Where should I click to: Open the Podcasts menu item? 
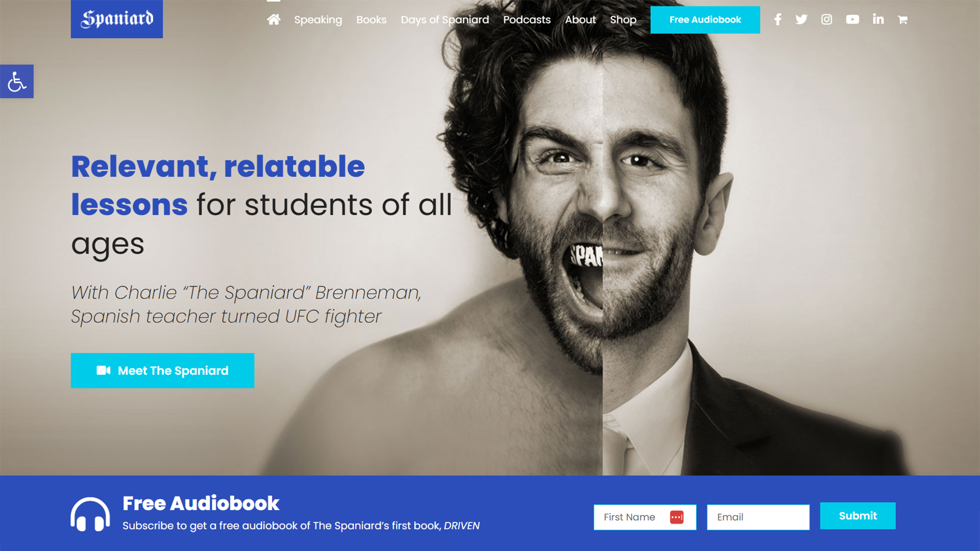(527, 20)
